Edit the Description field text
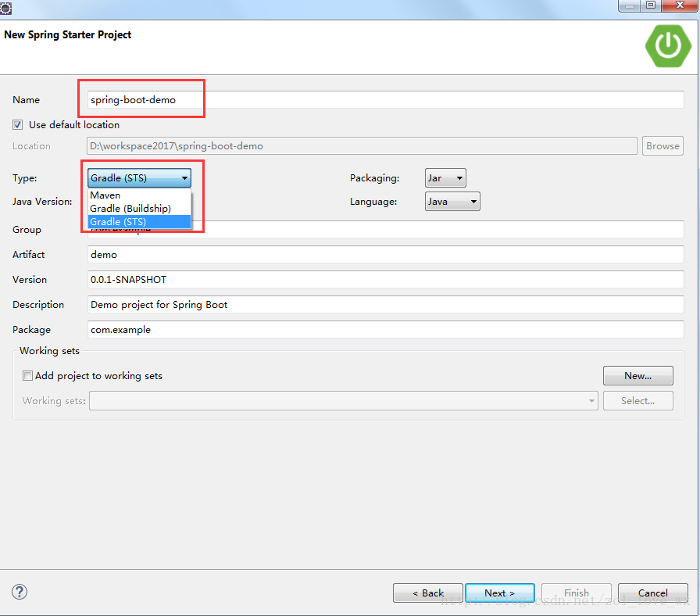Screen dimensions: 700x616 (386, 305)
